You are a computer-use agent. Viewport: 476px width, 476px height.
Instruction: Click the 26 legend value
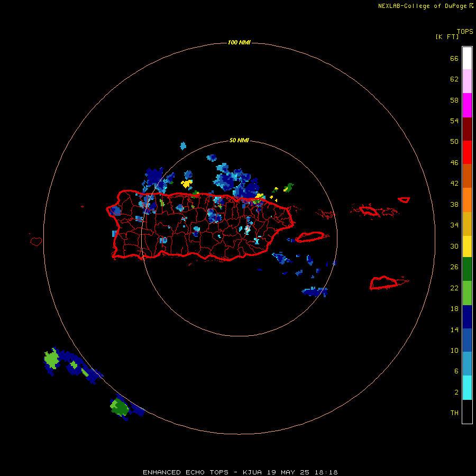point(454,267)
